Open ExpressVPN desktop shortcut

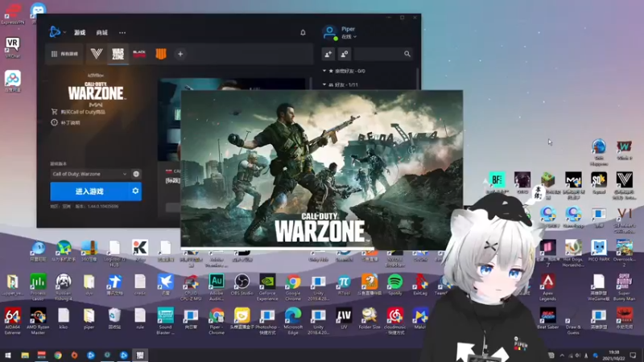[13, 14]
